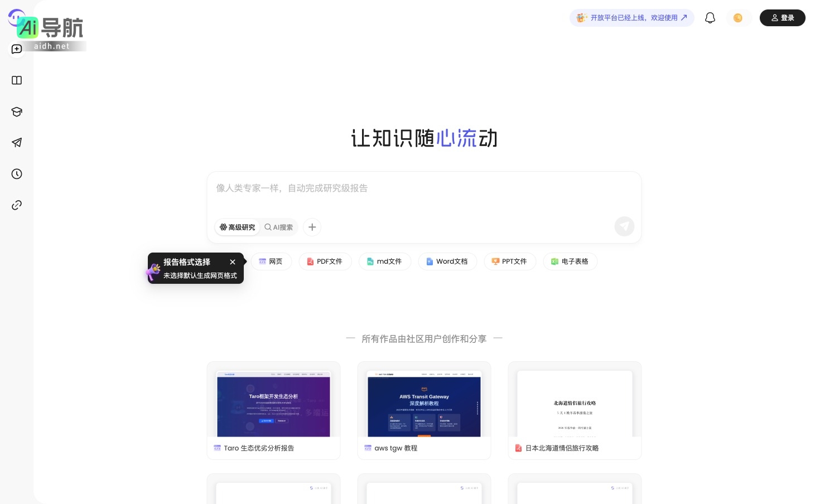Choose the PDF文件 output format
Screen dimensions: 815x504
coord(325,261)
